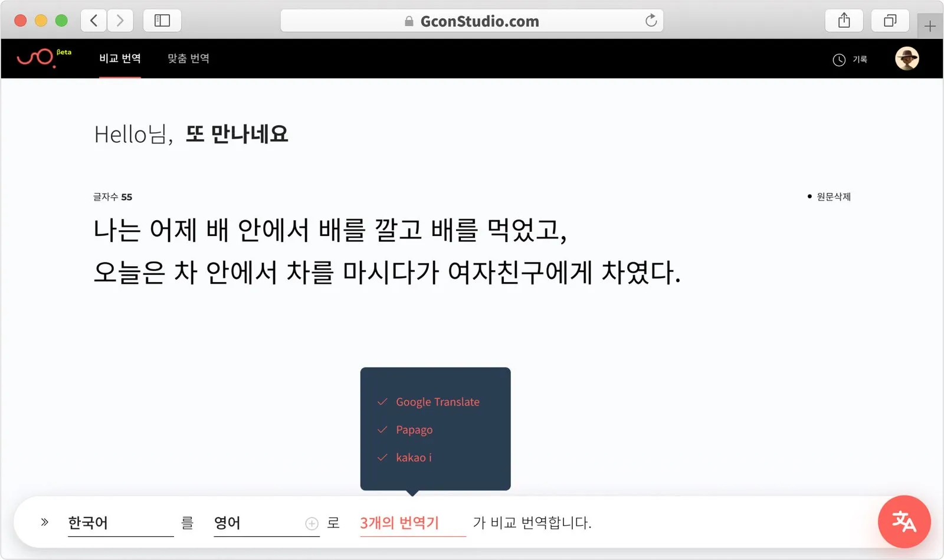
Task: Open the user profile avatar
Action: coord(907,58)
